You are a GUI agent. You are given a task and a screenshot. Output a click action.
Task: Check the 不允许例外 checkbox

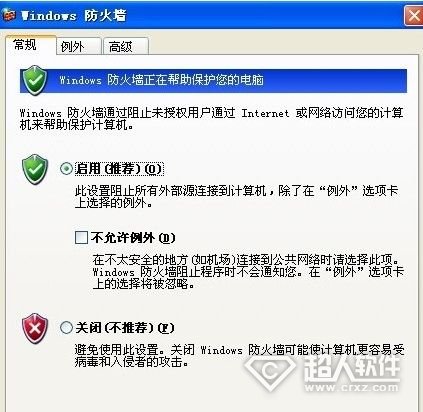(x=81, y=238)
